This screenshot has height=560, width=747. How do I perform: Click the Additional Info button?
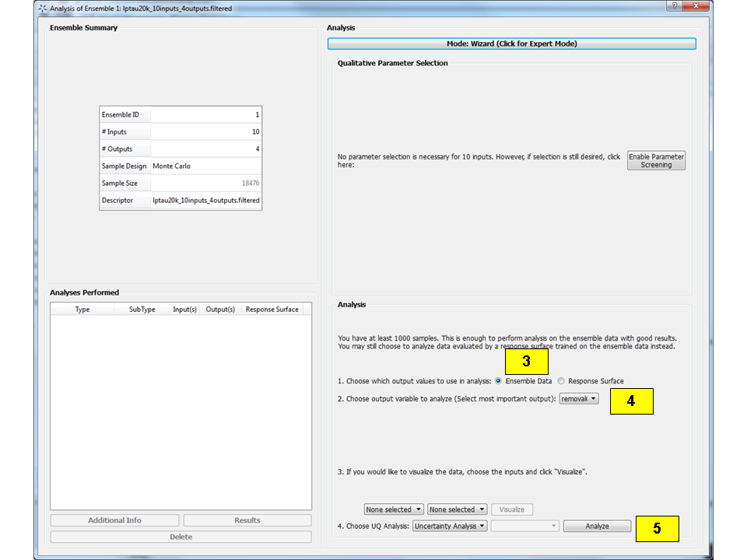pyautogui.click(x=114, y=520)
